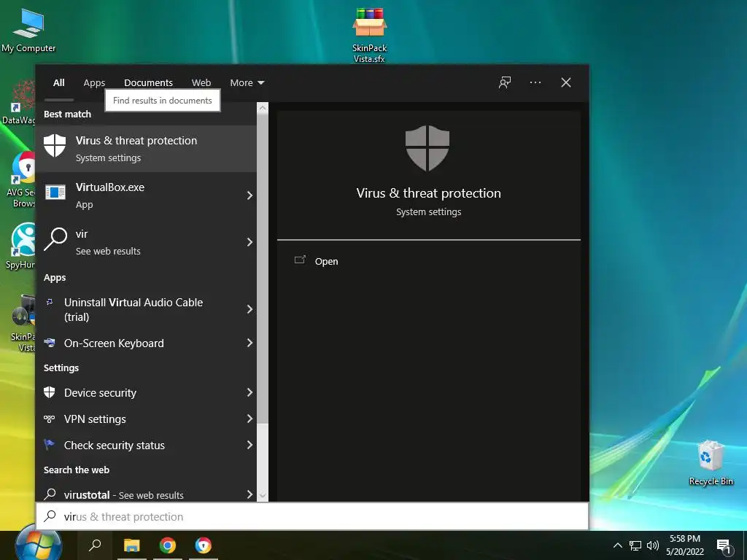Click the large shield icon in preview pane
The height and width of the screenshot is (560, 747).
[x=427, y=148]
